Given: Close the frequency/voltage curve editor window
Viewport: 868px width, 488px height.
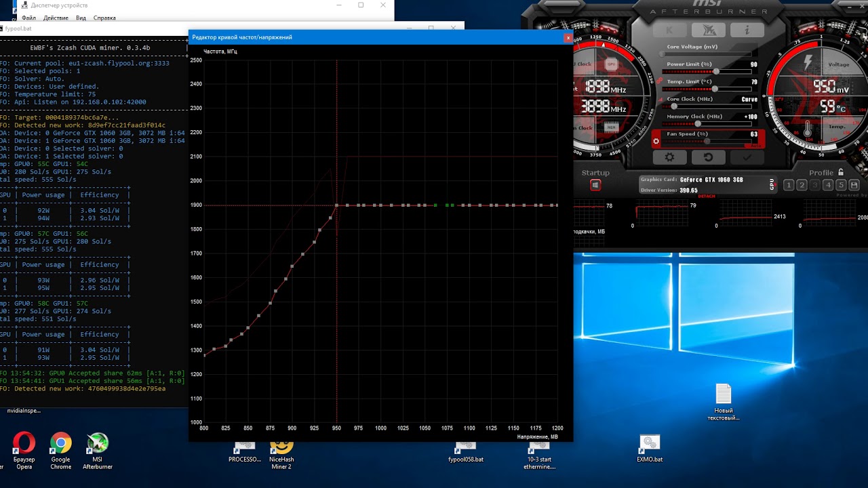Looking at the screenshot, I should tap(568, 38).
